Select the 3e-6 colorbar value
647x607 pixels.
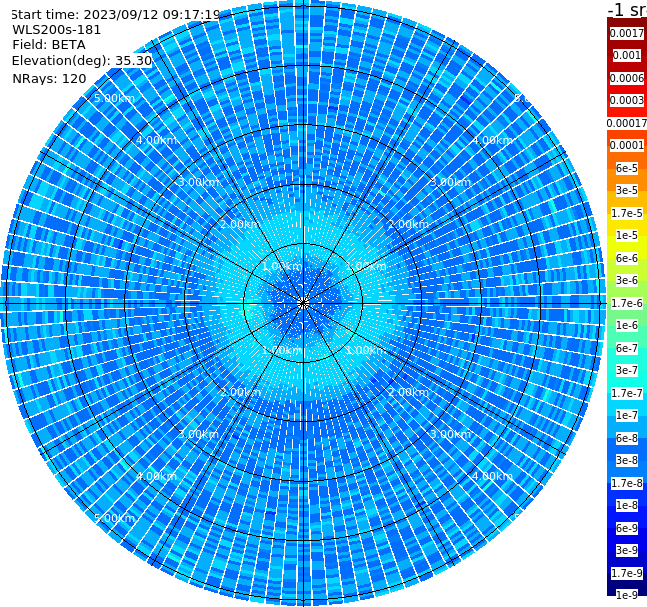click(x=627, y=280)
